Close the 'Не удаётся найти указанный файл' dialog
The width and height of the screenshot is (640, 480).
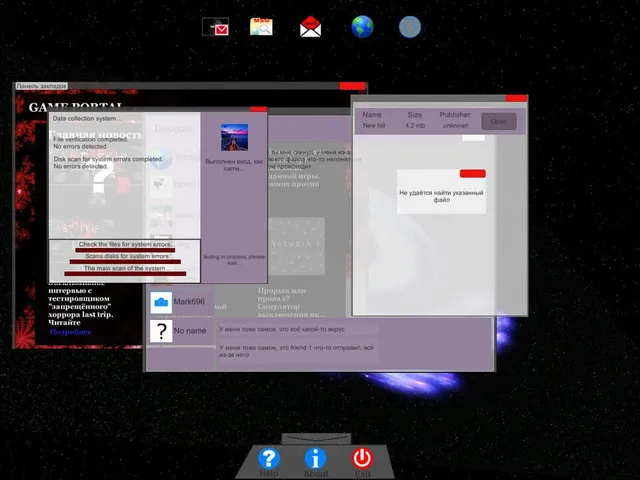[473, 173]
